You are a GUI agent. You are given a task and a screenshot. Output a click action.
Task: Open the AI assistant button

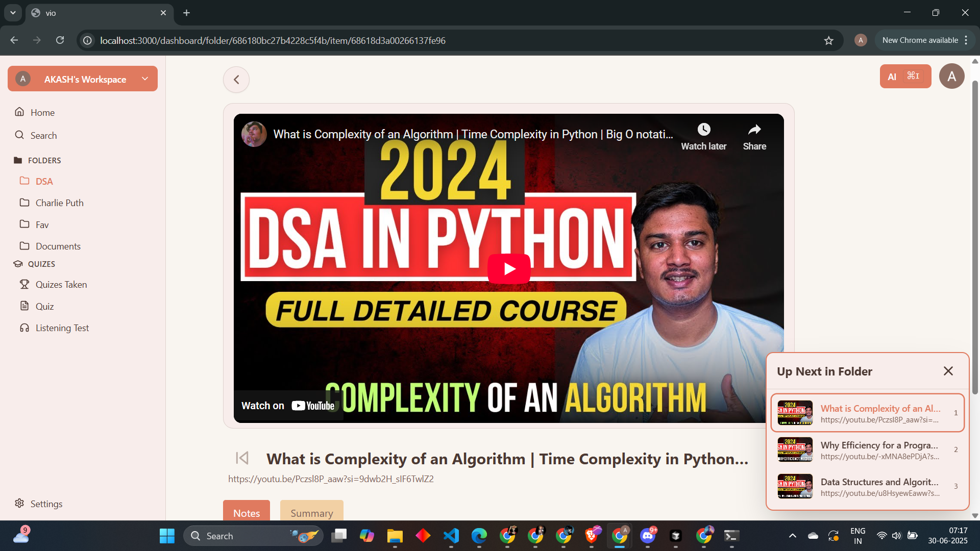point(905,77)
